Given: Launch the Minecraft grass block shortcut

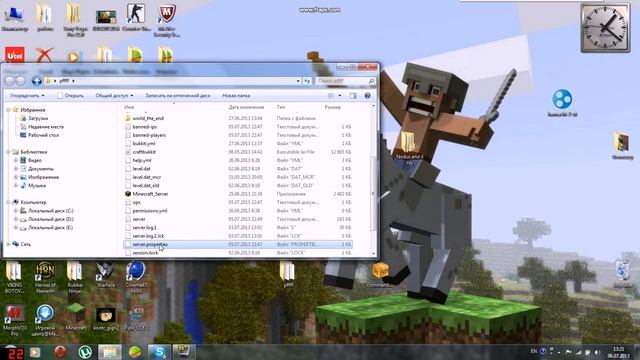Looking at the screenshot, I should [x=76, y=317].
